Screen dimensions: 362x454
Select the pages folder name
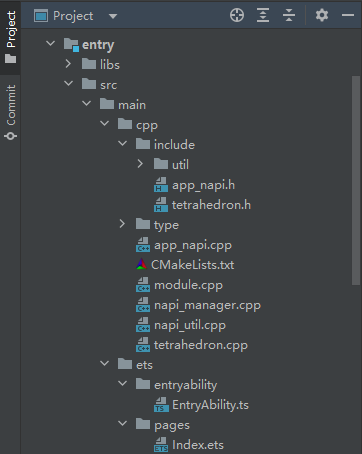172,426
